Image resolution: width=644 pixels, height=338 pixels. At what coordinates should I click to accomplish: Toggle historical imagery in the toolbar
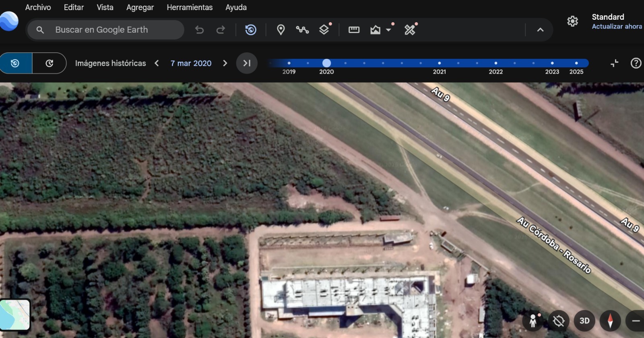pyautogui.click(x=251, y=30)
